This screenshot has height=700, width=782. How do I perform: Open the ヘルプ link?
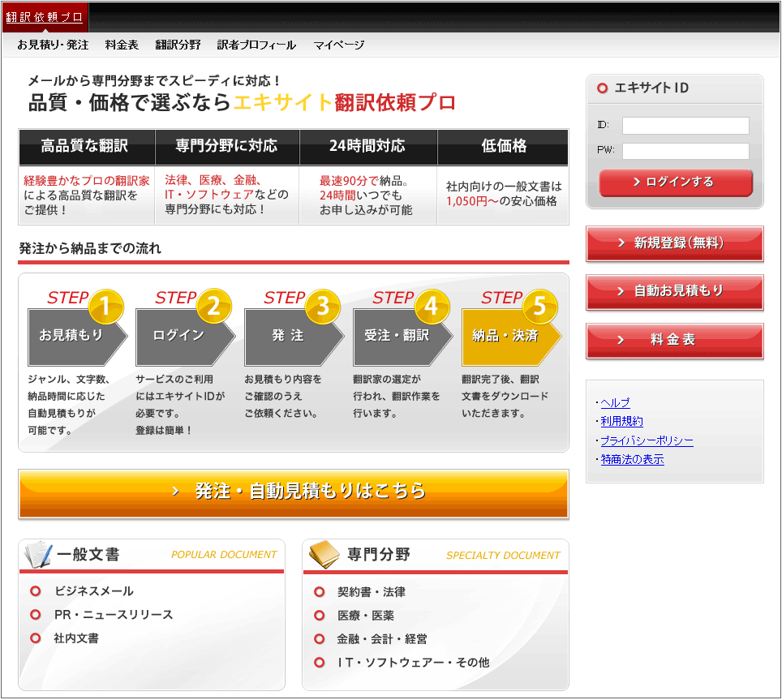(615, 403)
